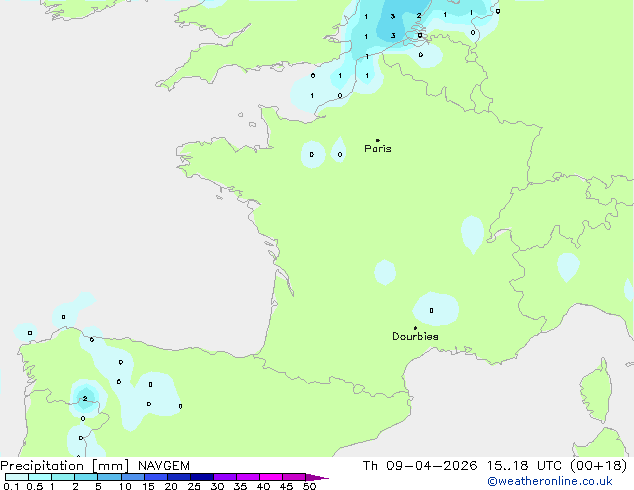The height and width of the screenshot is (490, 634).
Task: Open the weatheronline.co.uk copyright link
Action: click(550, 481)
